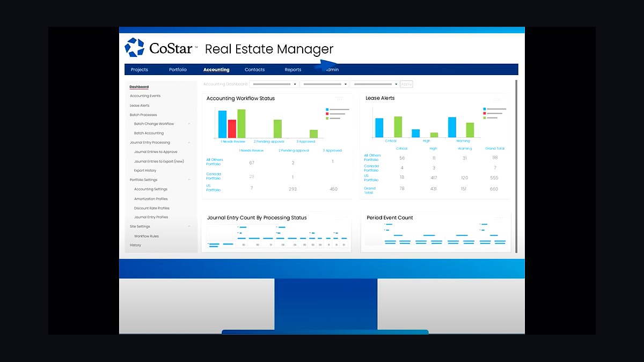Image resolution: width=644 pixels, height=362 pixels.
Task: Click the value 660 in Lease Alerts table
Action: [494, 189]
